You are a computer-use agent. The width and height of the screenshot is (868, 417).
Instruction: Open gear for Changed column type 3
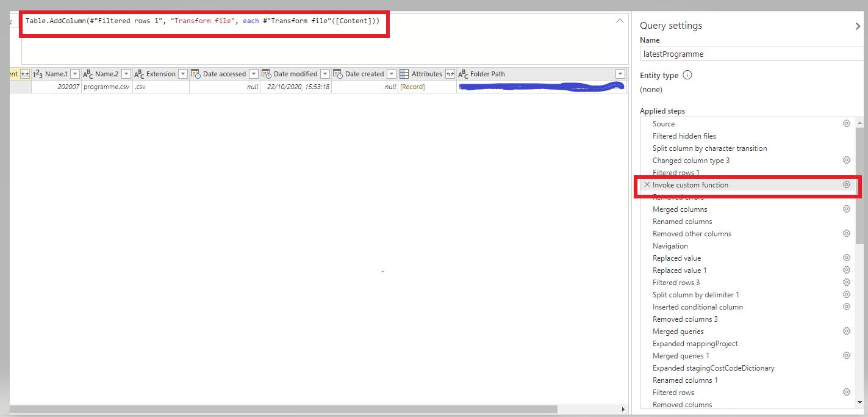tap(847, 160)
